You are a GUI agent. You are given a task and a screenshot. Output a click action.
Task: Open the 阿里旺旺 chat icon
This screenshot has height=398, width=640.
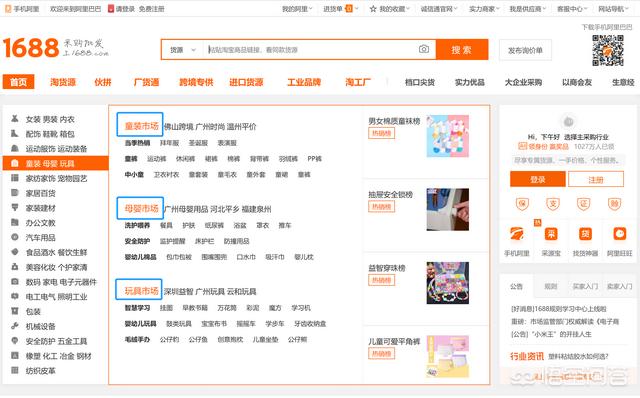pyautogui.click(x=620, y=234)
